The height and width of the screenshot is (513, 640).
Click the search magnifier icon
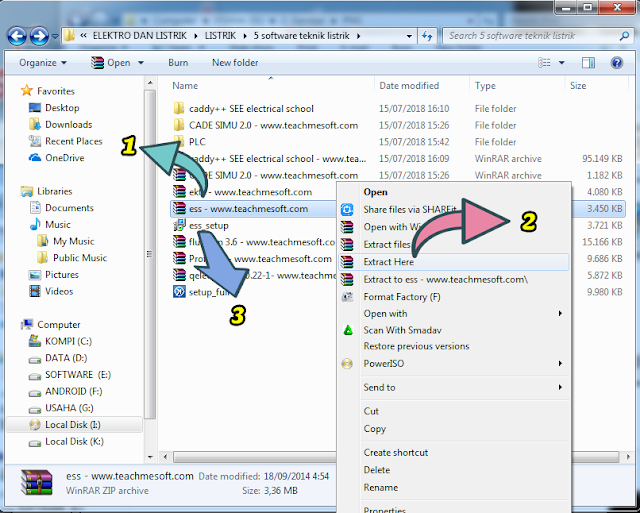(624, 36)
